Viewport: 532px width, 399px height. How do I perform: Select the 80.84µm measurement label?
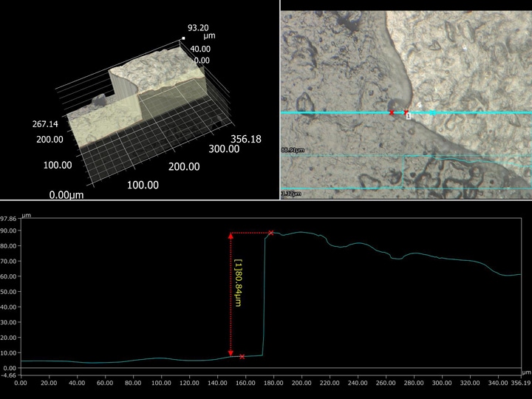(238, 283)
